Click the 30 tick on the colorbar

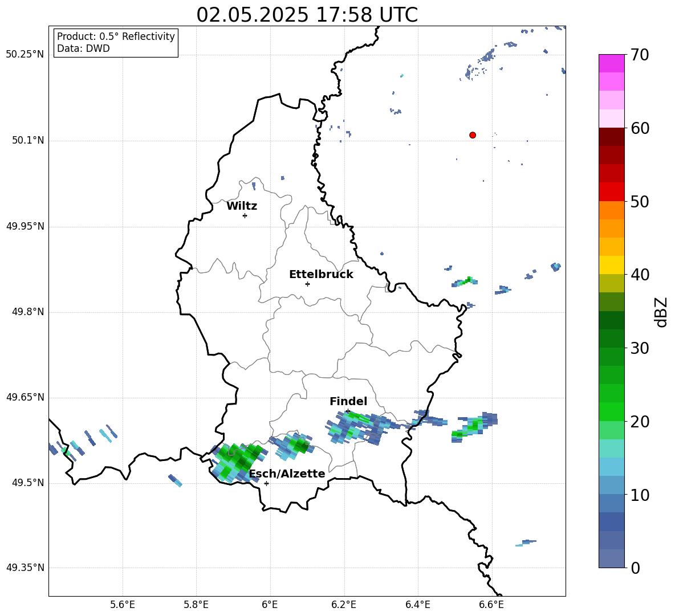click(x=640, y=348)
